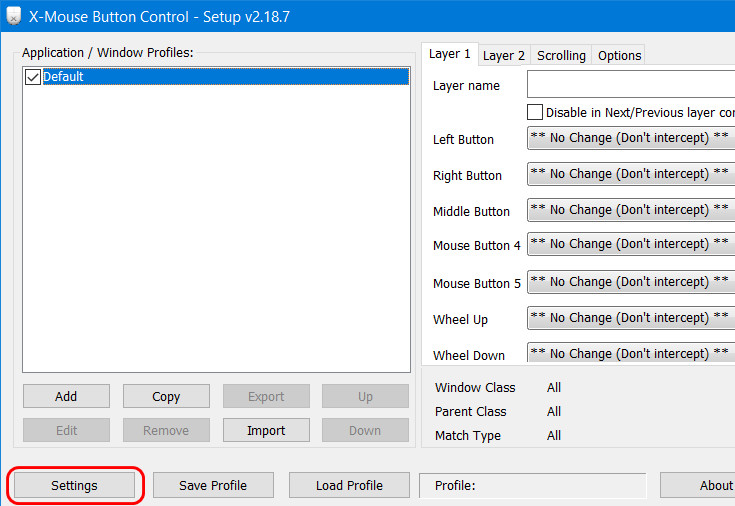Image resolution: width=735 pixels, height=506 pixels.
Task: Open the Mouse Button 4 action dropdown
Action: tap(631, 244)
